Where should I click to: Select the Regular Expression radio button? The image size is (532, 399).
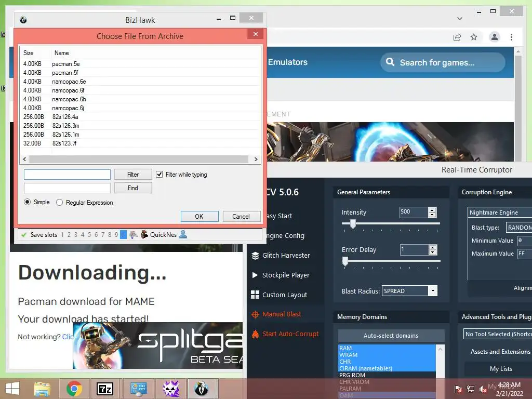click(59, 202)
